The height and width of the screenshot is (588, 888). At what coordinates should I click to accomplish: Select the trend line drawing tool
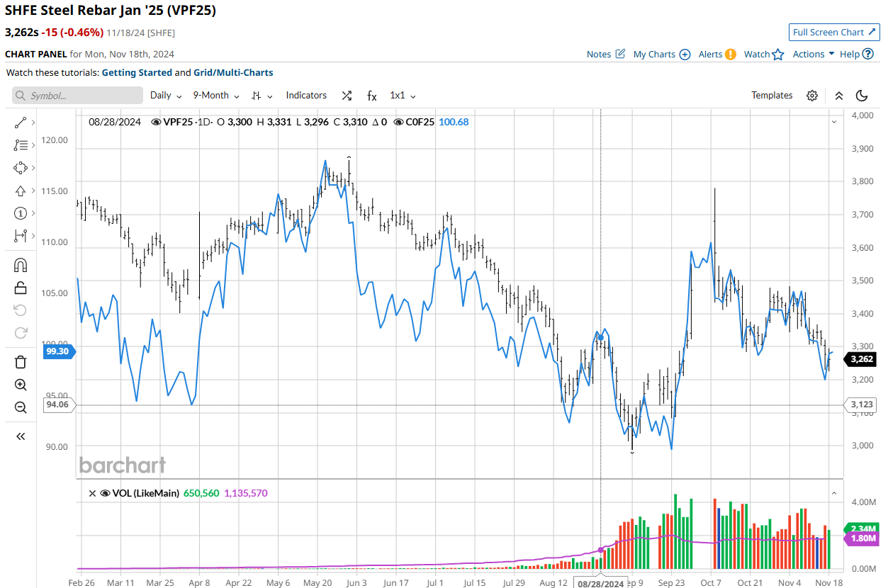click(21, 123)
